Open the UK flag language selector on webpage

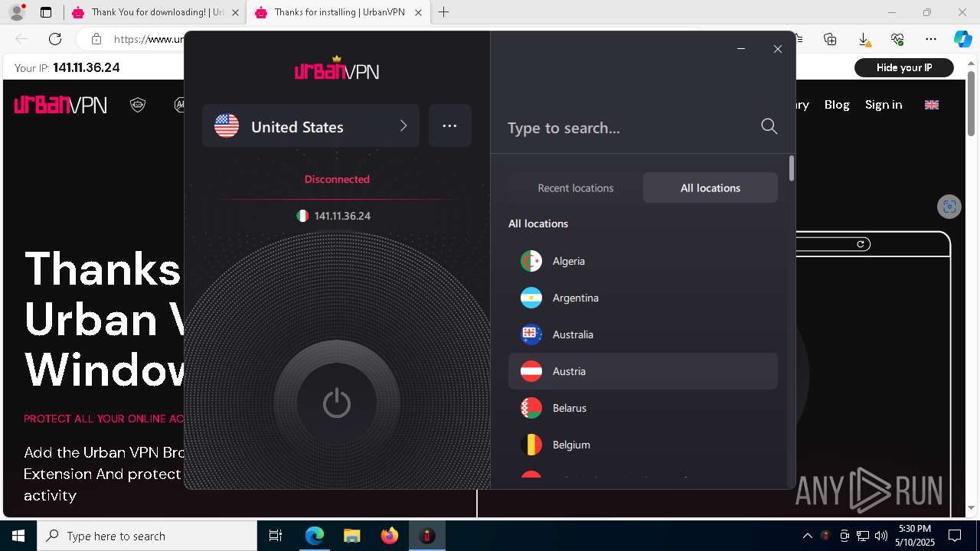[x=932, y=105]
